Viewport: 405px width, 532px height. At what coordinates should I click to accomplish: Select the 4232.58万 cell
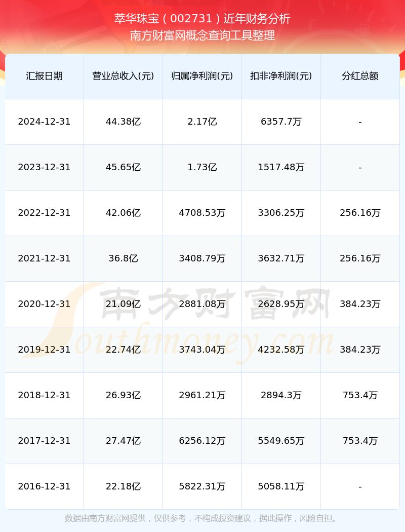coord(281,350)
